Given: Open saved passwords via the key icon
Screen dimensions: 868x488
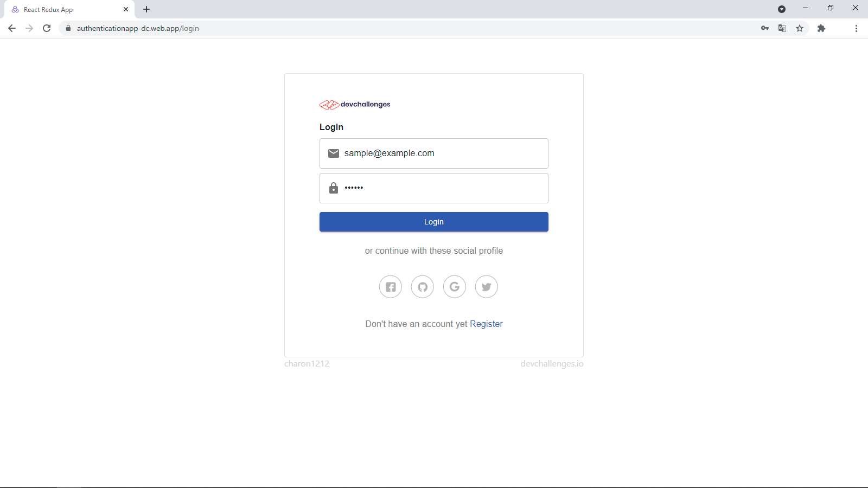Looking at the screenshot, I should click(x=764, y=28).
